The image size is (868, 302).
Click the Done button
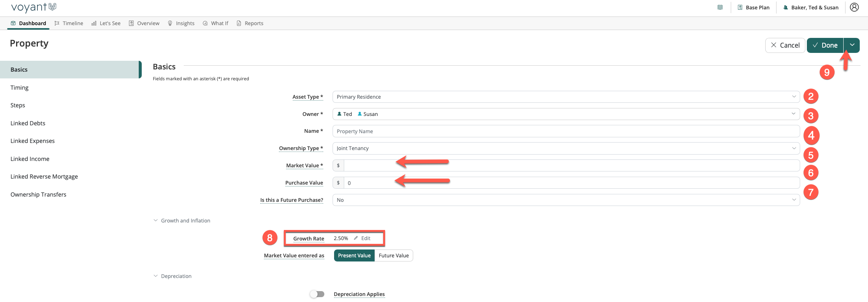click(825, 45)
